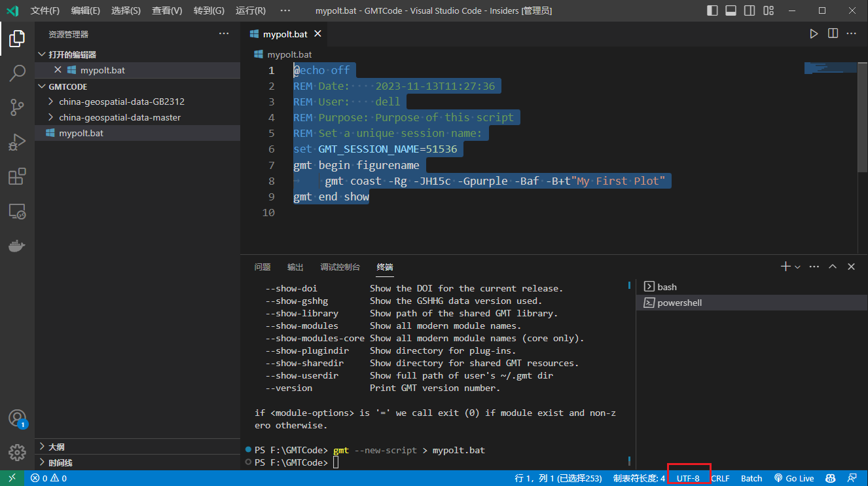Switch to the Output panel tab
The width and height of the screenshot is (868, 486).
click(295, 267)
